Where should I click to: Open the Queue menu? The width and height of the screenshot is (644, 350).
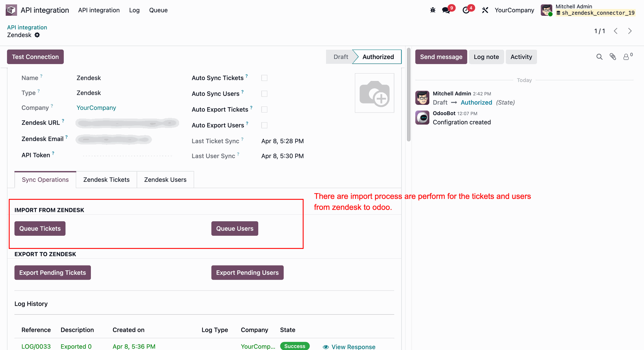(x=158, y=10)
